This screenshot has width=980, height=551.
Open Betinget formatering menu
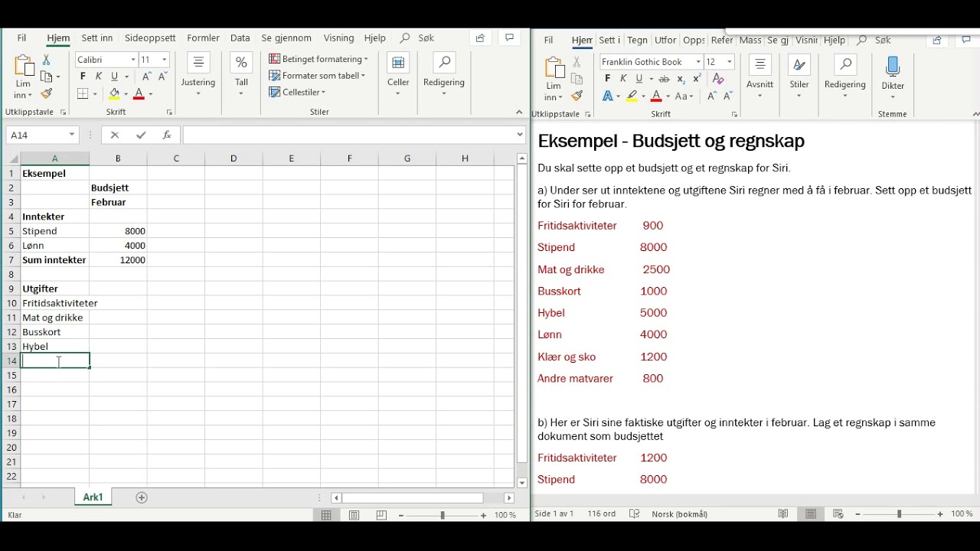[318, 59]
